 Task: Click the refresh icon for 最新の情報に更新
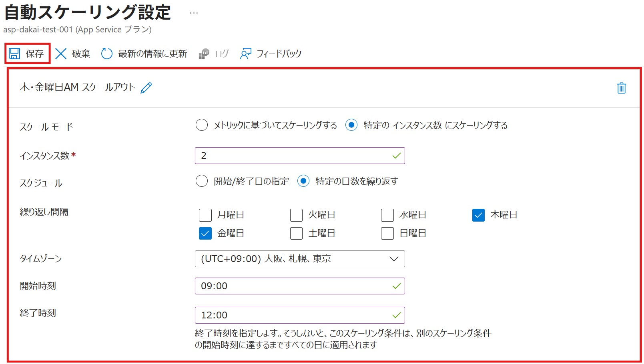(x=106, y=54)
